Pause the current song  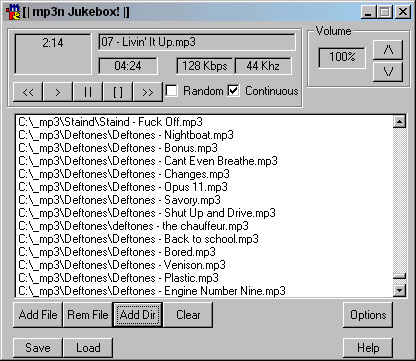(88, 92)
